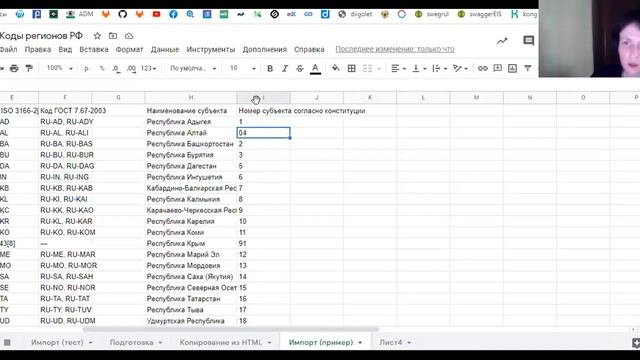Open the ADM bookmark
Viewport: 640px width, 360px height.
(x=80, y=14)
